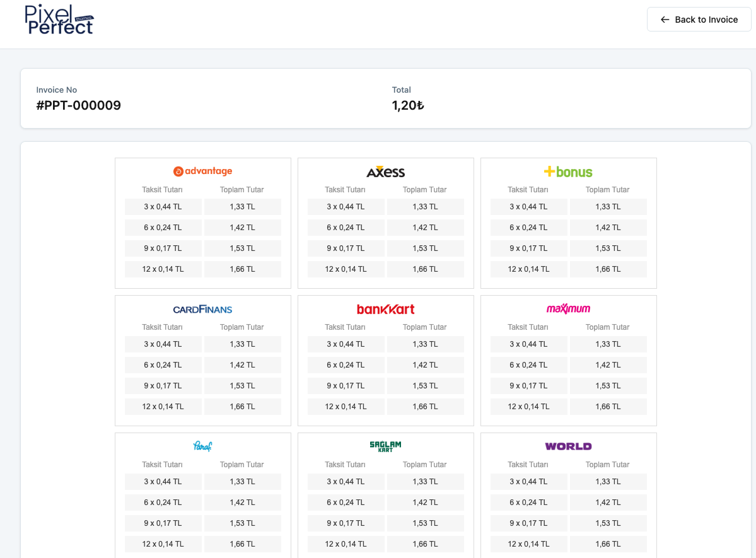This screenshot has height=558, width=756.
Task: Select invoice number #PPT-000009
Action: pyautogui.click(x=79, y=105)
